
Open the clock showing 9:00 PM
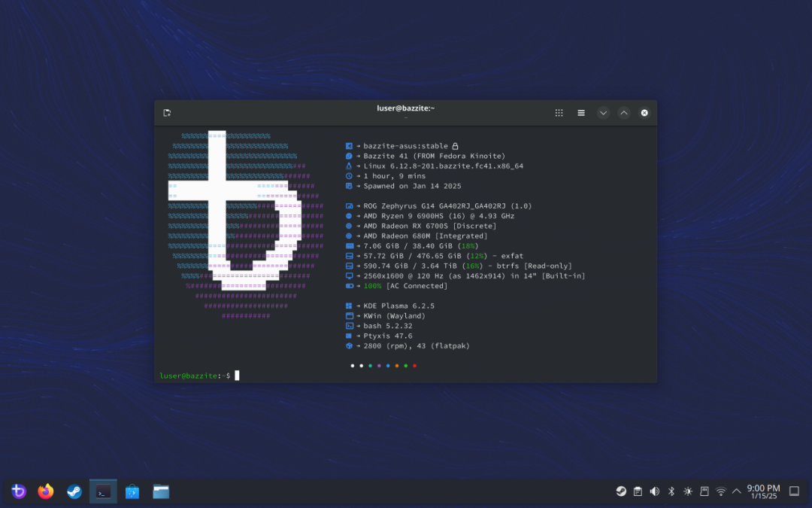click(x=763, y=491)
